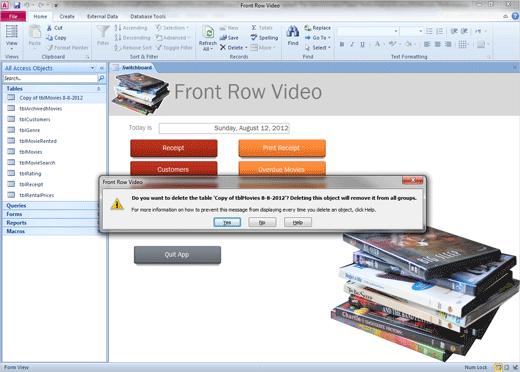Click Save record in Records group

(x=229, y=38)
